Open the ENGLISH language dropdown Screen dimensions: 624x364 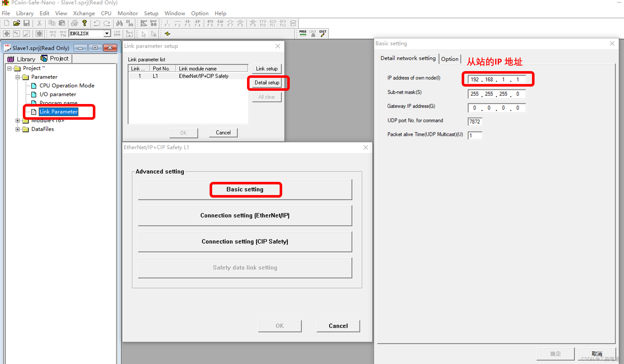(107, 33)
